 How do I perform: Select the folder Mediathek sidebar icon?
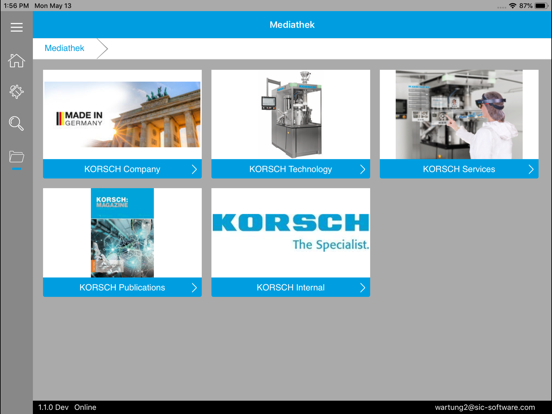[x=17, y=157]
